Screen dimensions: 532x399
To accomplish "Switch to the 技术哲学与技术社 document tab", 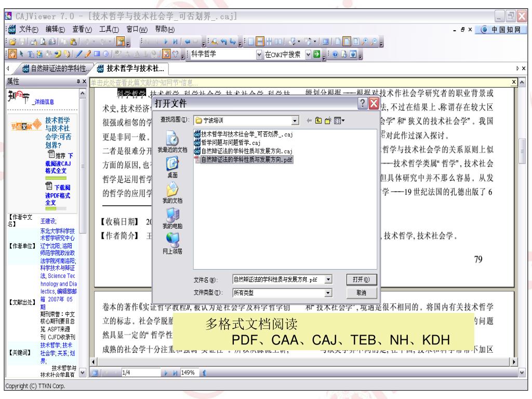I will (x=131, y=69).
